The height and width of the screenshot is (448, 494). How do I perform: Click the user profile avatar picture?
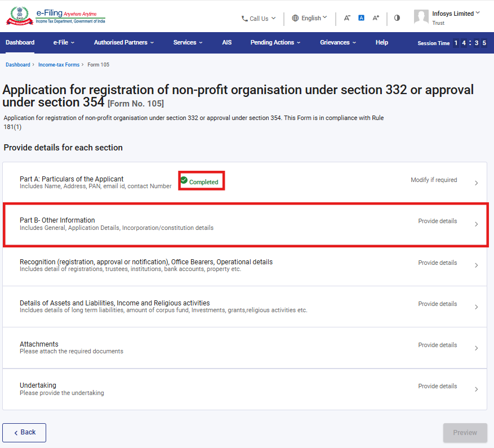(421, 17)
